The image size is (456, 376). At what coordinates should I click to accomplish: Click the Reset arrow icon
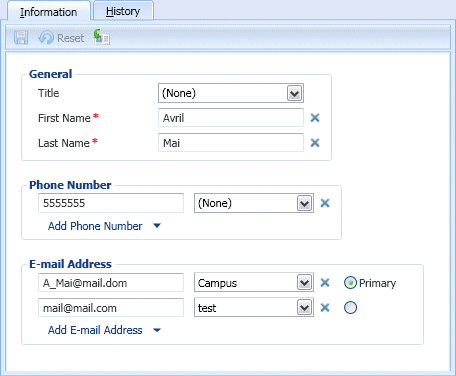[x=46, y=38]
